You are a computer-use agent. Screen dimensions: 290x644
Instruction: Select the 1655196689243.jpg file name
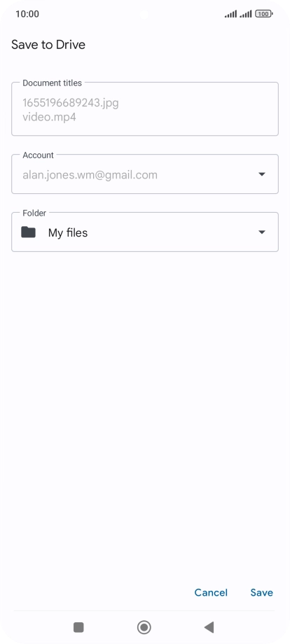[x=71, y=102]
